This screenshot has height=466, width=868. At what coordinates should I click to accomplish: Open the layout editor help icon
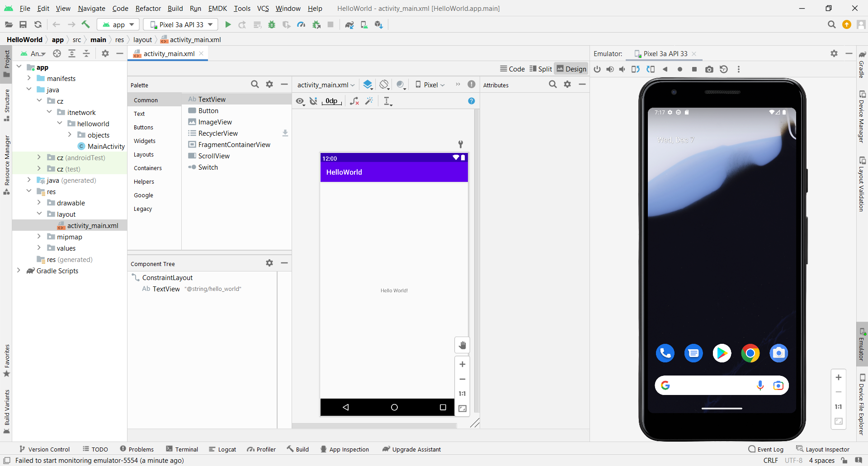[472, 101]
